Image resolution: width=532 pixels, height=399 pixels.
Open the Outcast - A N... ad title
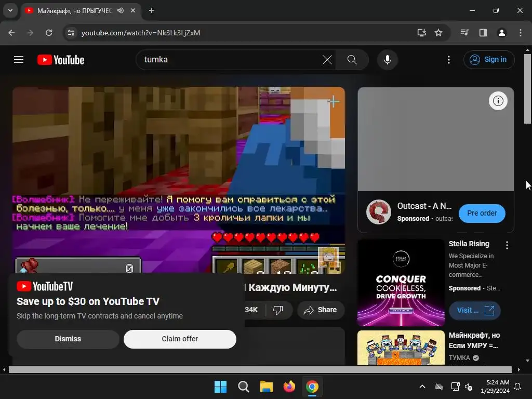(x=424, y=206)
